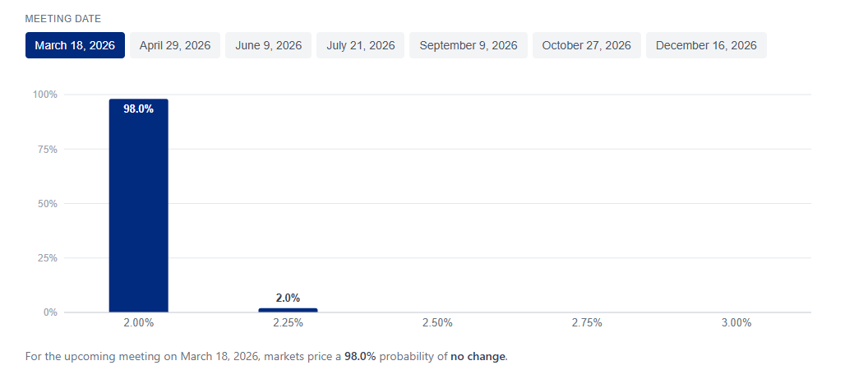Click the 100% label on the y-axis

tap(45, 95)
